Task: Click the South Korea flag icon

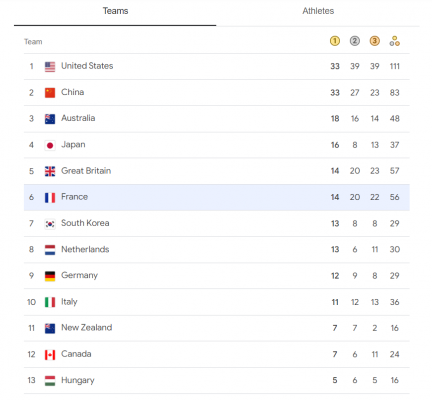Action: [50, 224]
